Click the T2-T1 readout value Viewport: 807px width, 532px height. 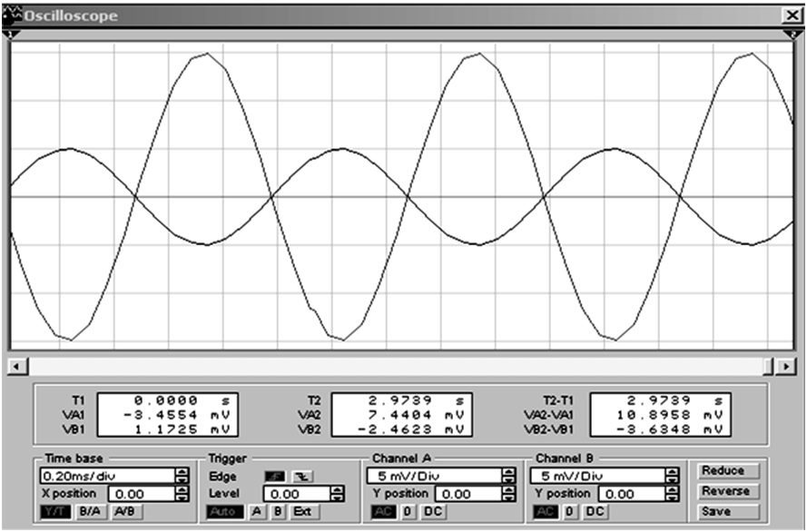click(674, 400)
